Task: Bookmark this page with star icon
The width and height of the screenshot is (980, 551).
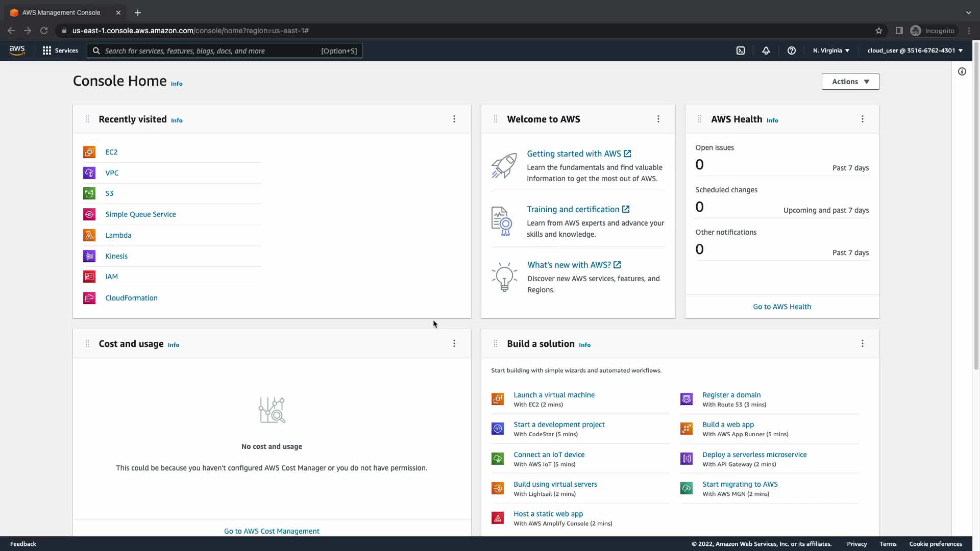Action: pos(879,31)
